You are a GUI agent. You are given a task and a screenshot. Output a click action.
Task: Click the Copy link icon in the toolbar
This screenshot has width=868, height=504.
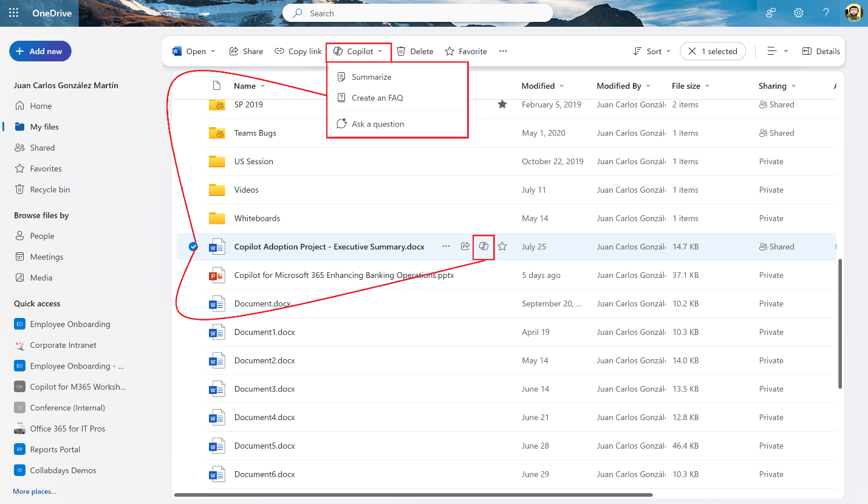pos(280,51)
